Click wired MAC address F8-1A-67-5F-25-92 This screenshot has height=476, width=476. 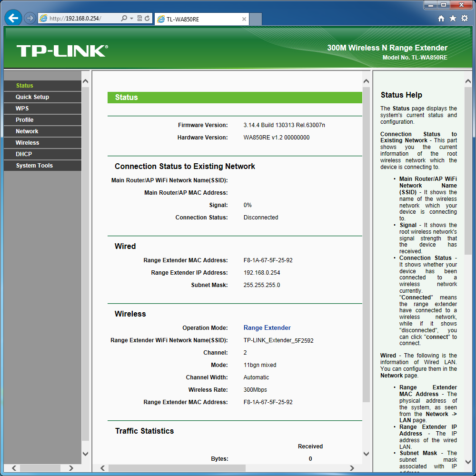click(x=268, y=260)
